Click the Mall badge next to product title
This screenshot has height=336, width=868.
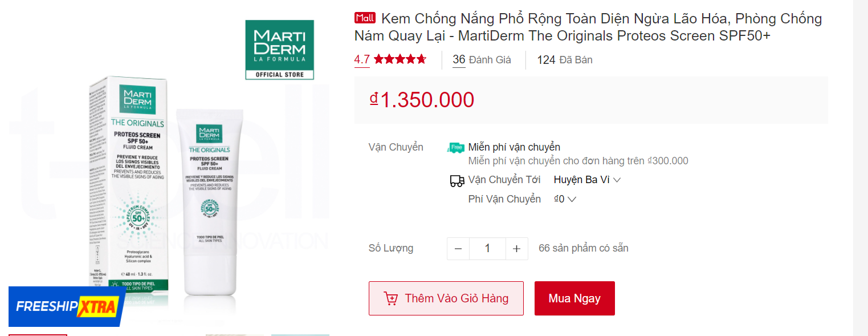365,18
